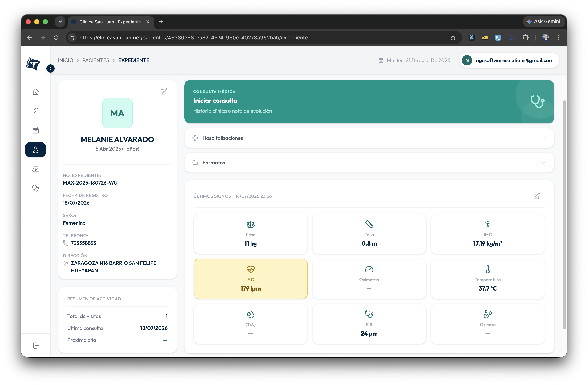Click the phone icon beside 735358833
Image resolution: width=588 pixels, height=385 pixels.
pyautogui.click(x=66, y=243)
